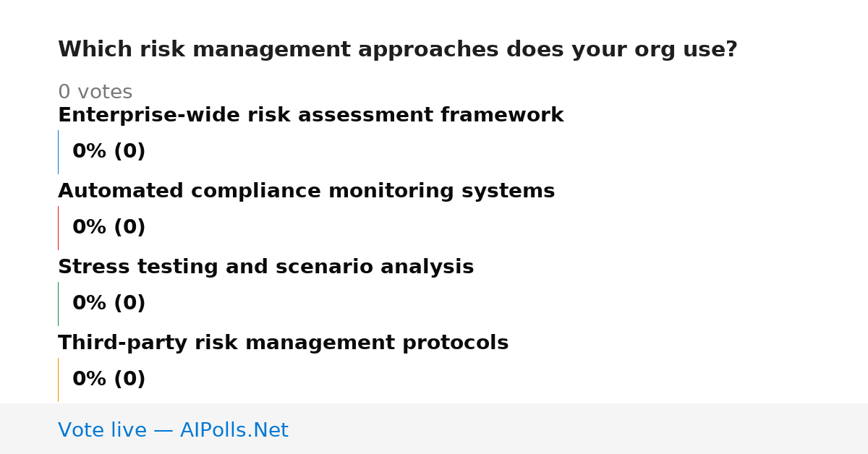Click the blue result bar for Enterprise-wide framework
This screenshot has height=454, width=868.
pyautogui.click(x=58, y=152)
